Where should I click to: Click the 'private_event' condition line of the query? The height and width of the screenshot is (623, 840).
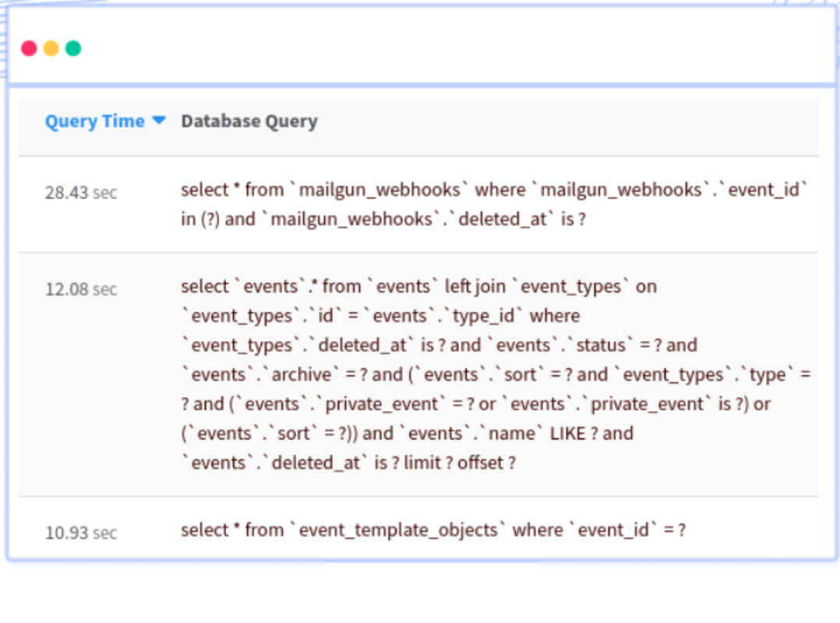(475, 404)
